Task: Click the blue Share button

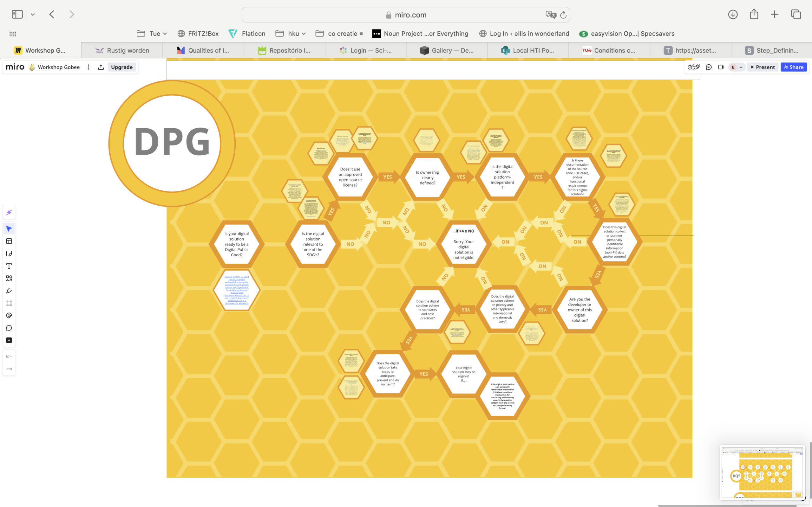Action: click(x=793, y=67)
